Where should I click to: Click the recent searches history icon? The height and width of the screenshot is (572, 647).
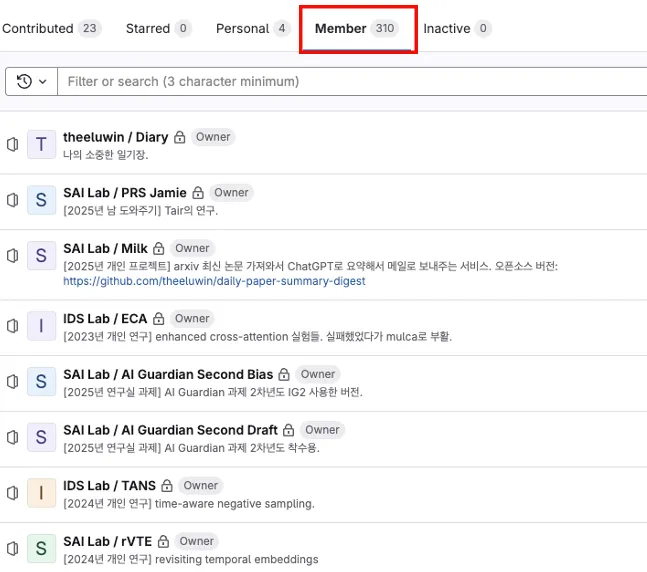(24, 81)
